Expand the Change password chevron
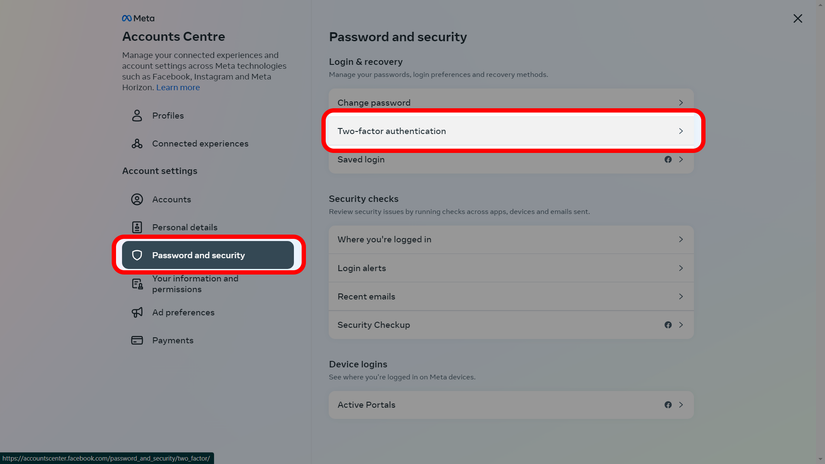This screenshot has height=464, width=825. 681,103
